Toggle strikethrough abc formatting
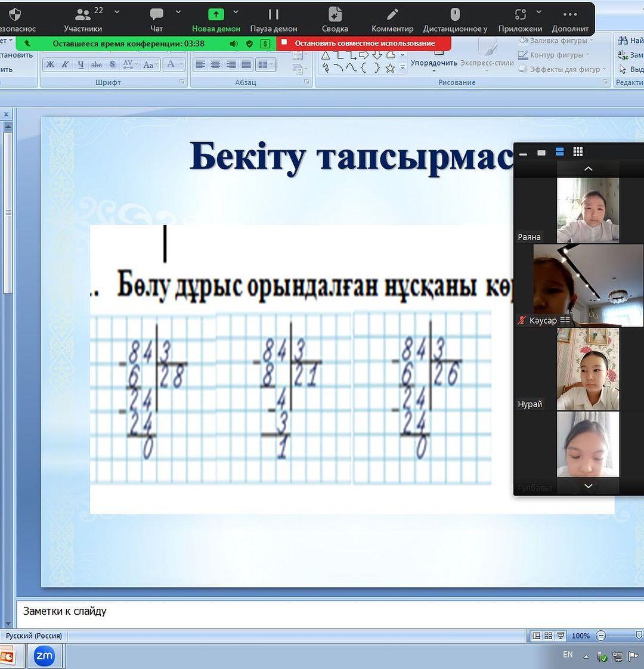This screenshot has width=644, height=669. point(97,64)
